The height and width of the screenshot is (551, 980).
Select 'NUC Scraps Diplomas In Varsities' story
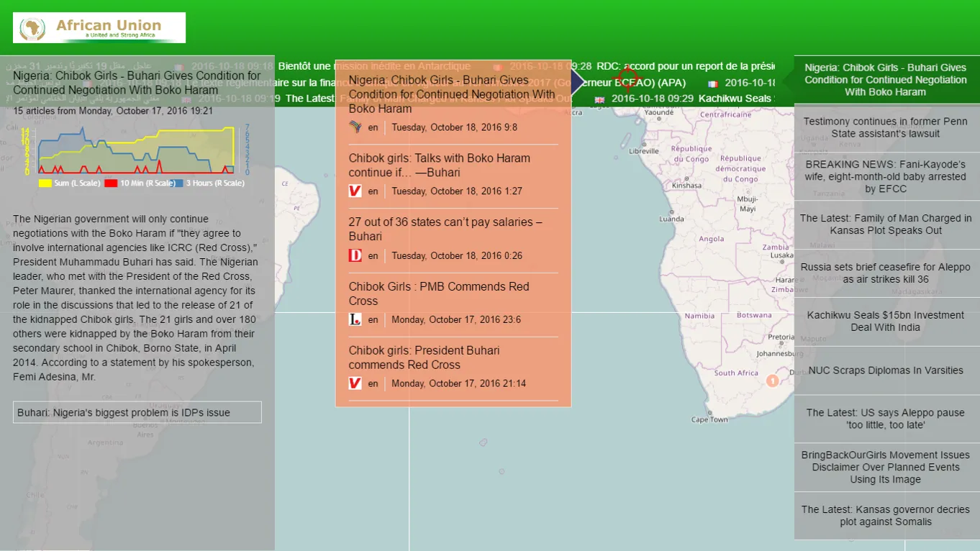click(x=886, y=370)
